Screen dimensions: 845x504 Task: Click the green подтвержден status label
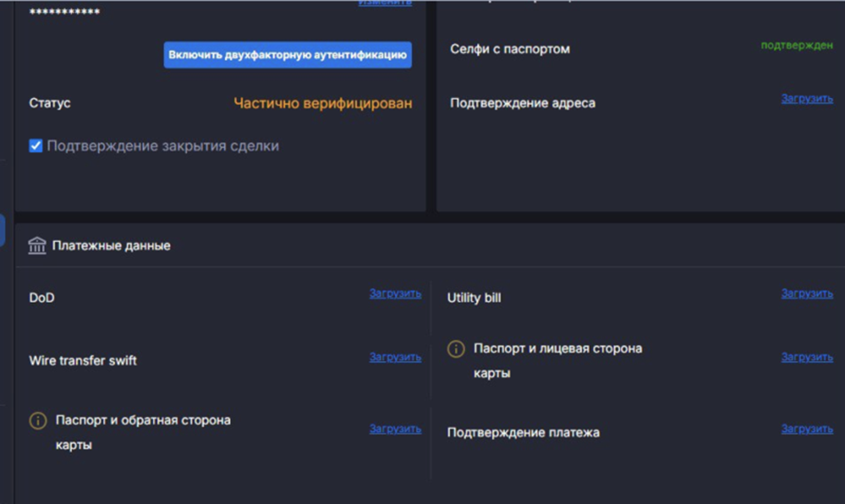[796, 45]
